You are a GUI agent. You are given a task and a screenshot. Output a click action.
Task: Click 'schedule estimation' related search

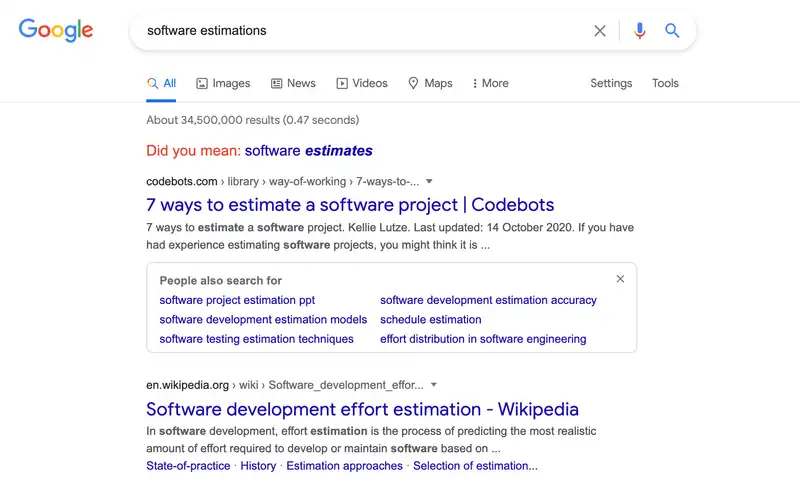430,320
